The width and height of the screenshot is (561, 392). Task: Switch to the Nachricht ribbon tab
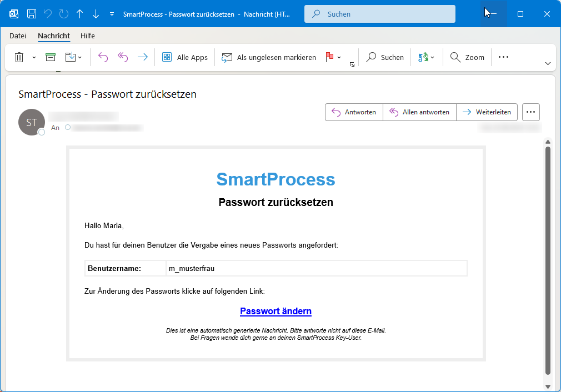point(54,36)
